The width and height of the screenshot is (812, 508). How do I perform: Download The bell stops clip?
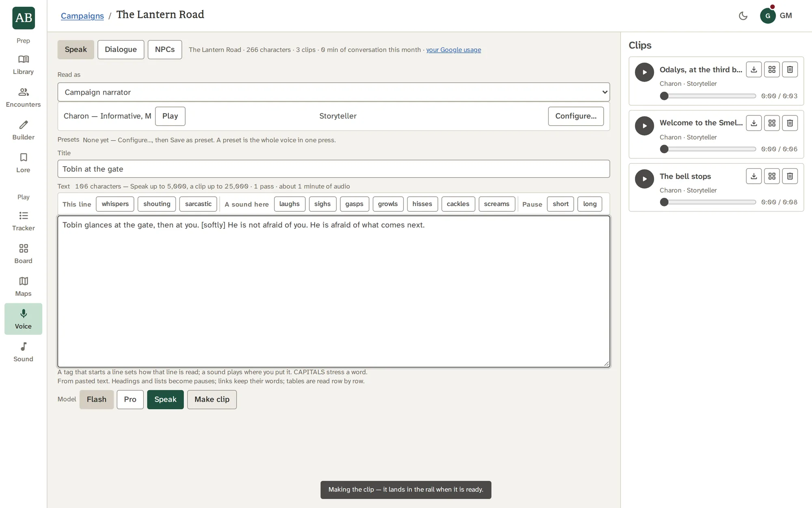coord(754,176)
